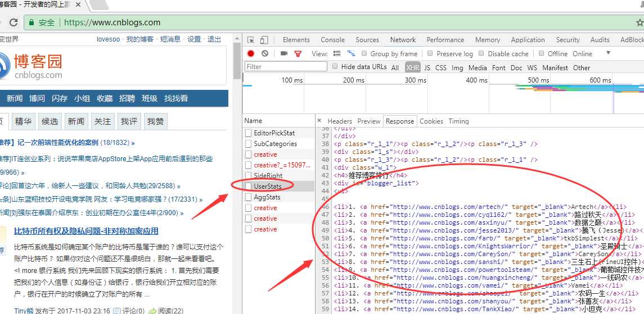Filter requests by Doc
This screenshot has width=644, height=314.
tap(516, 67)
